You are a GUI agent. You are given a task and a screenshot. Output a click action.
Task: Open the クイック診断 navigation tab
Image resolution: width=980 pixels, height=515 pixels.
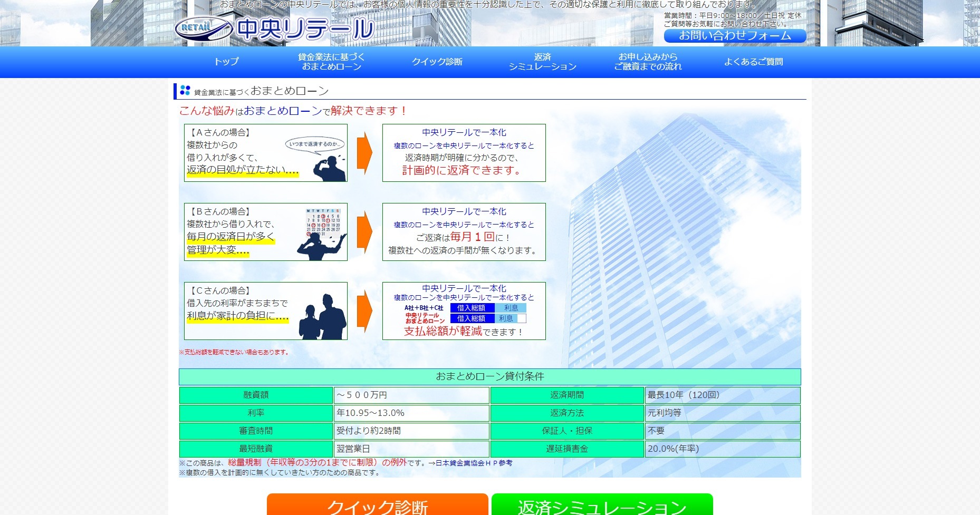pyautogui.click(x=437, y=62)
